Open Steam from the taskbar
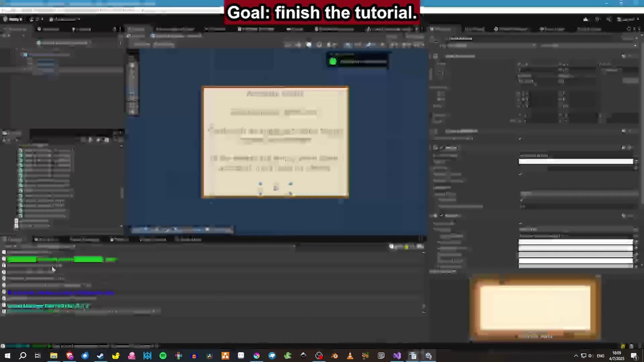644x362 pixels. coord(100,356)
